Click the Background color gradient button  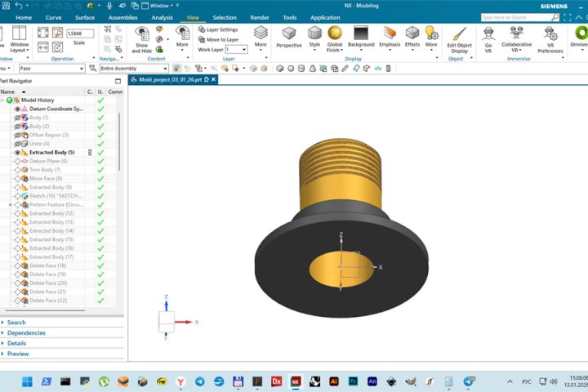tap(360, 33)
